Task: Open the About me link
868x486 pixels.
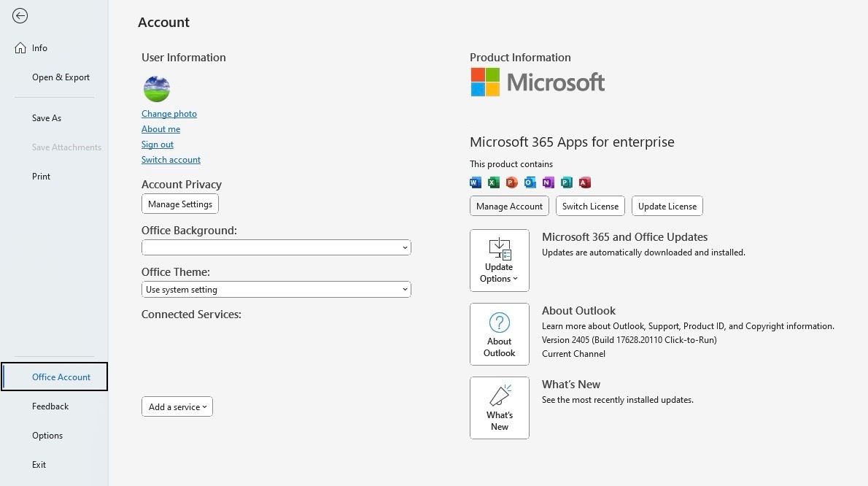Action: tap(160, 129)
